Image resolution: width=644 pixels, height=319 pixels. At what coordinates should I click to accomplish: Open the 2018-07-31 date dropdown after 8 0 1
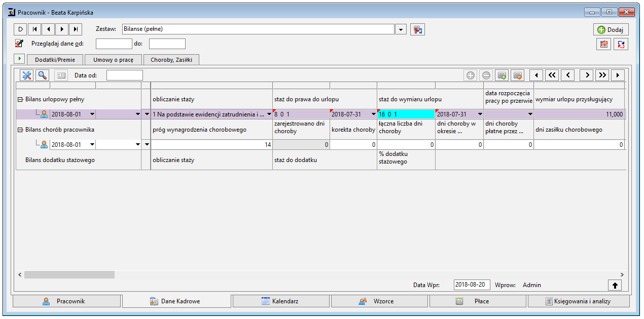pos(373,114)
